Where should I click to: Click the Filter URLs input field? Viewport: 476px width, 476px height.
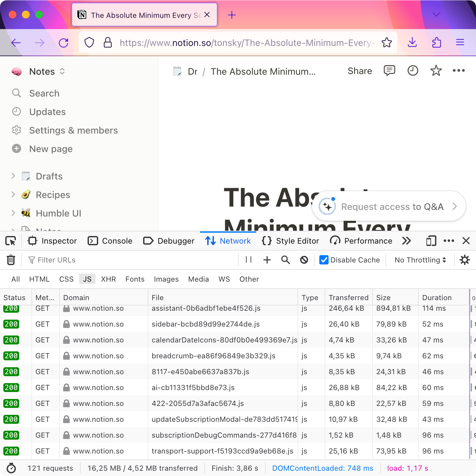click(132, 260)
